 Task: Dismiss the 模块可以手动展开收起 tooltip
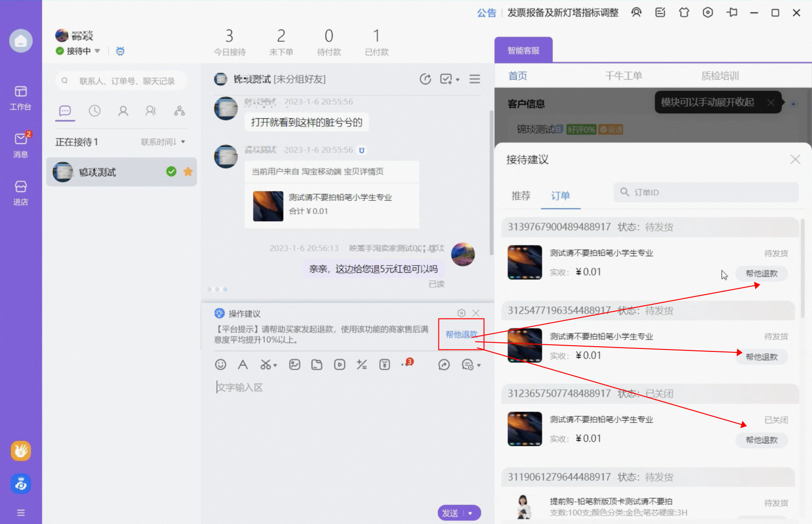coord(770,103)
